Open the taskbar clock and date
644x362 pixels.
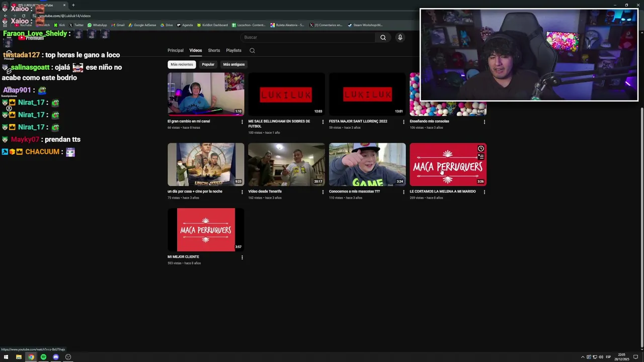coord(622,357)
